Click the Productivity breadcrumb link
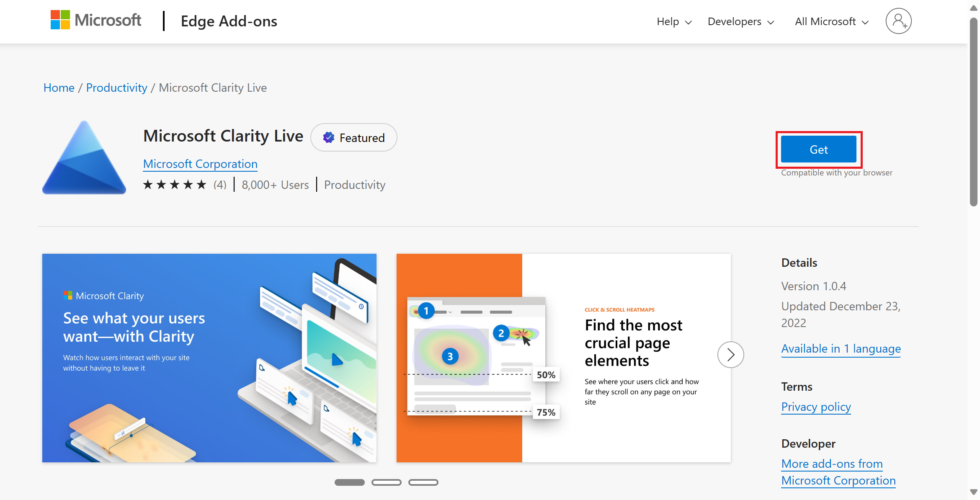Image resolution: width=980 pixels, height=500 pixels. click(x=117, y=88)
